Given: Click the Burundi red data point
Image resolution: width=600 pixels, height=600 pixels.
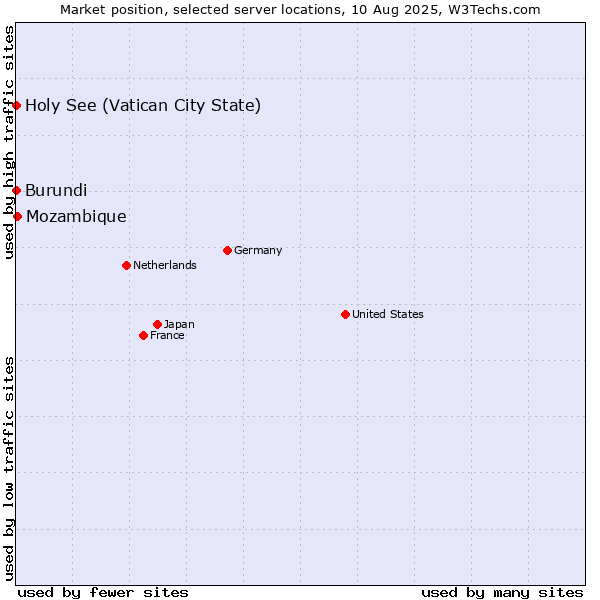Looking at the screenshot, I should click(16, 190).
